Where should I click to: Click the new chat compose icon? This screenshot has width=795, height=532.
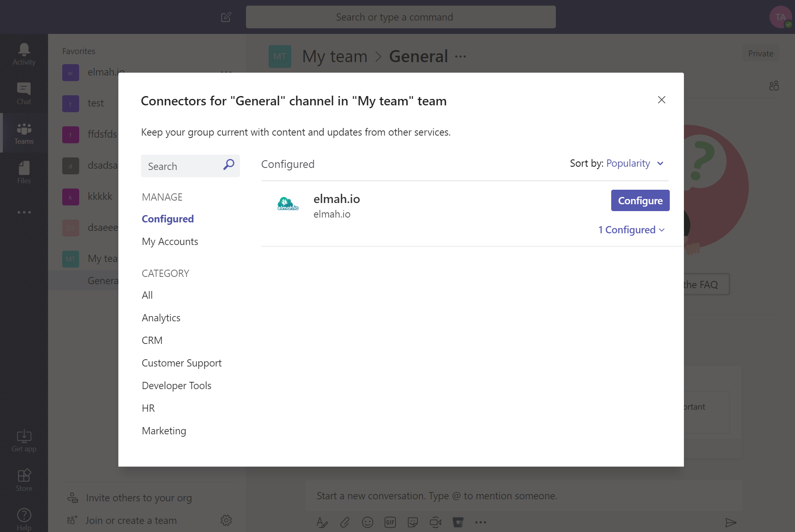(226, 17)
